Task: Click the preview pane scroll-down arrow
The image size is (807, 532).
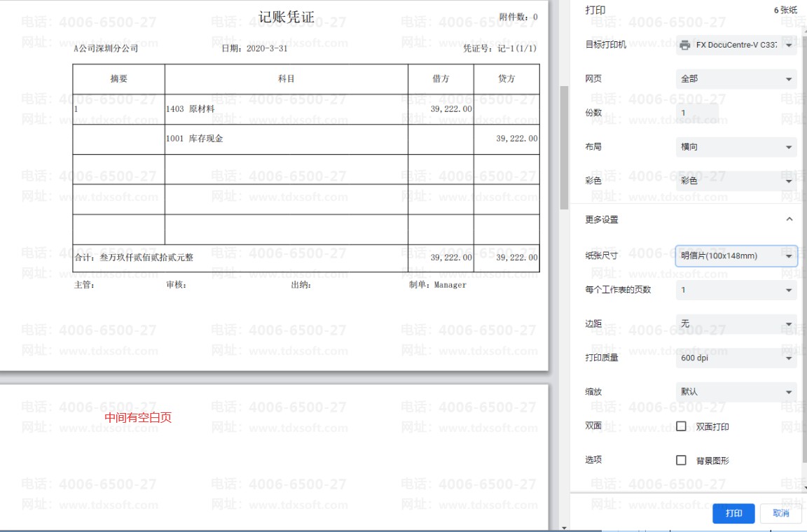Action: pos(564,526)
